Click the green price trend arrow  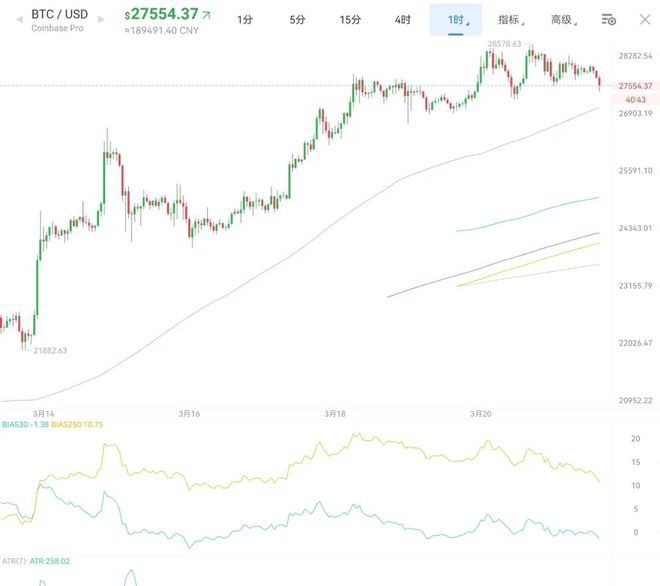click(205, 15)
